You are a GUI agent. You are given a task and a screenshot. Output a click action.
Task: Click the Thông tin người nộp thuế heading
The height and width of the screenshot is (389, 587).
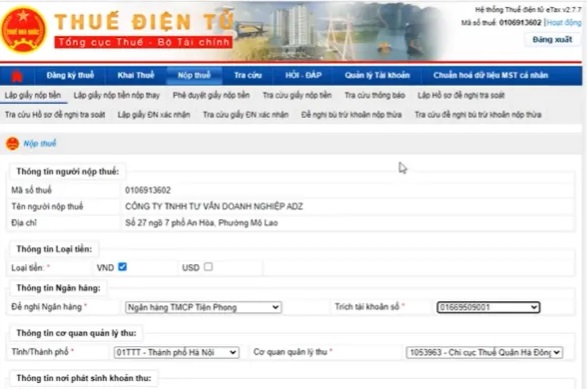[x=68, y=171]
